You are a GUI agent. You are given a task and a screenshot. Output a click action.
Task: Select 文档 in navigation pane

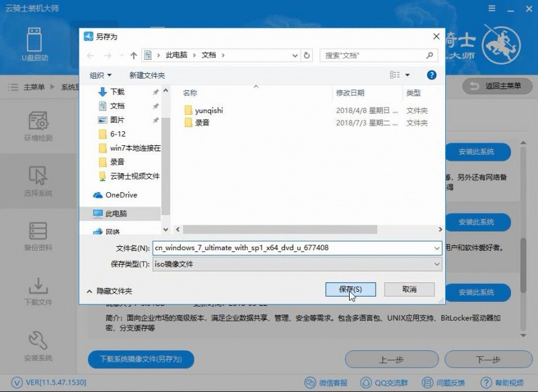tap(117, 106)
